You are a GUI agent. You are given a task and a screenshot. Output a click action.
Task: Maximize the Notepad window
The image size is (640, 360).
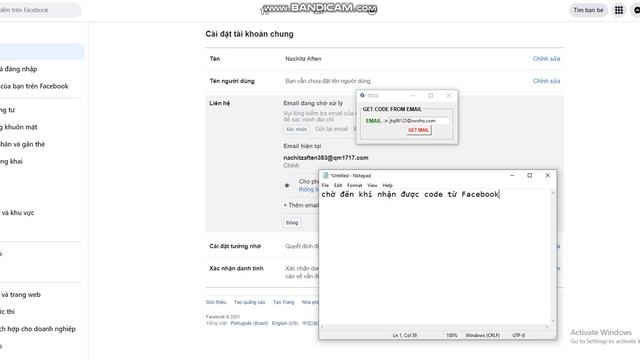click(529, 176)
